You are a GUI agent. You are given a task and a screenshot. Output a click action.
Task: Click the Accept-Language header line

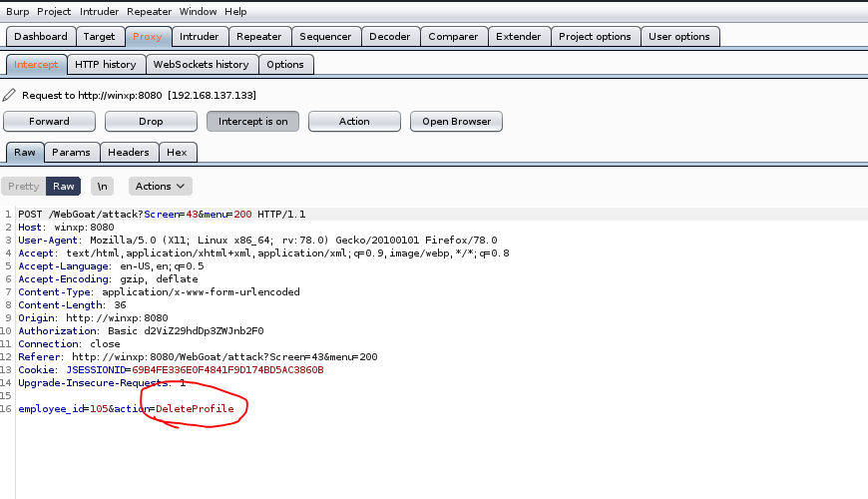click(111, 266)
